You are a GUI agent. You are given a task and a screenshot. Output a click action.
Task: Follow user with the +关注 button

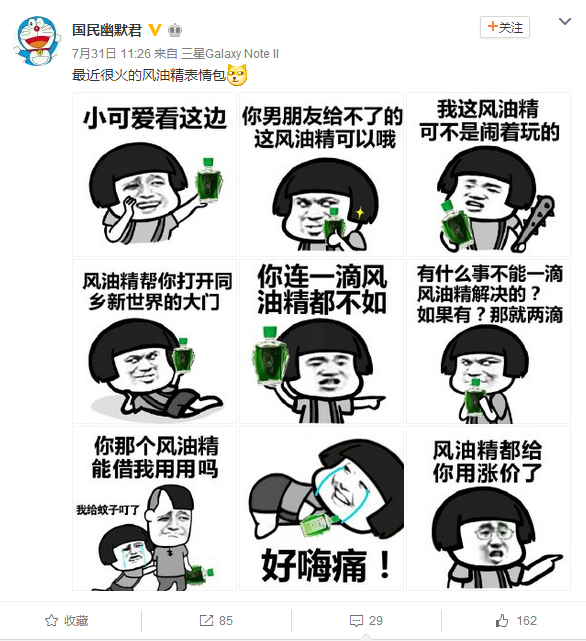tap(505, 27)
